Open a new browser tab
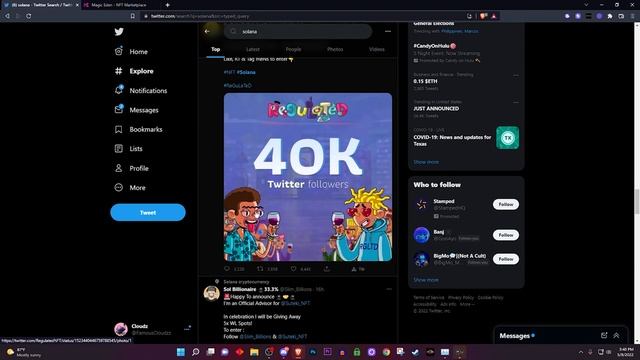Viewport: 640px width, 360px height. (x=168, y=5)
